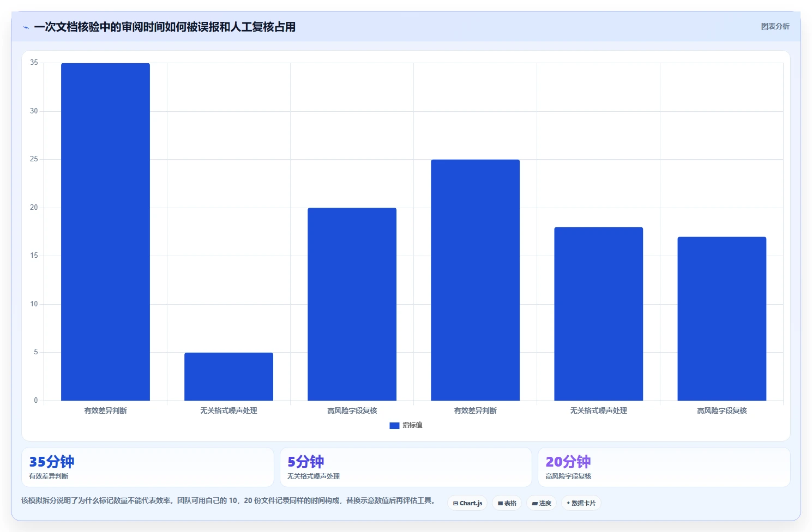Click the y-axis tick label 5
Viewport: 812px width, 532px height.
tap(36, 352)
